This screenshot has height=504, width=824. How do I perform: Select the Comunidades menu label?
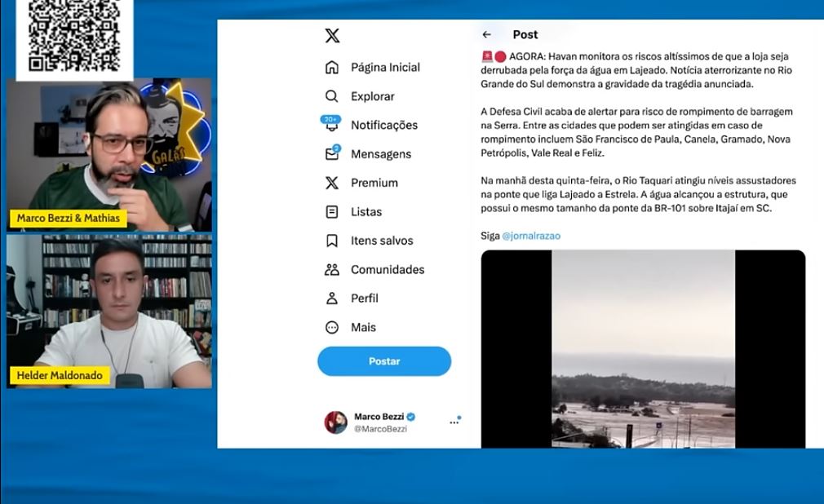[x=388, y=270]
